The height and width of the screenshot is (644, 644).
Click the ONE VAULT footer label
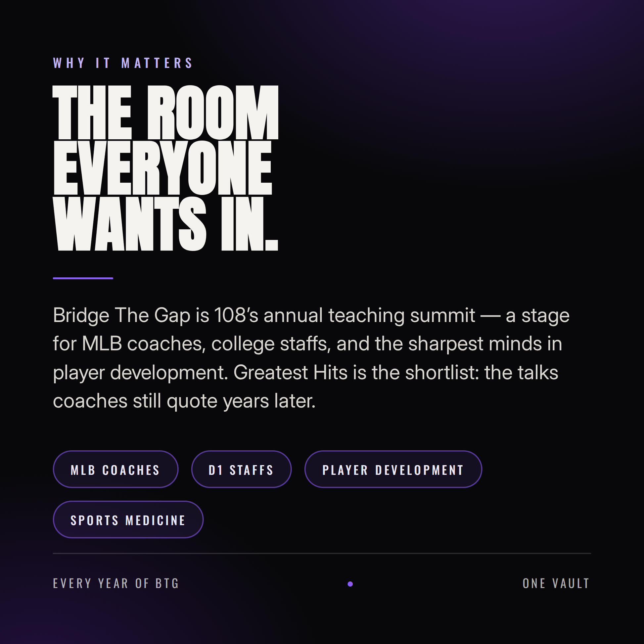point(556,584)
